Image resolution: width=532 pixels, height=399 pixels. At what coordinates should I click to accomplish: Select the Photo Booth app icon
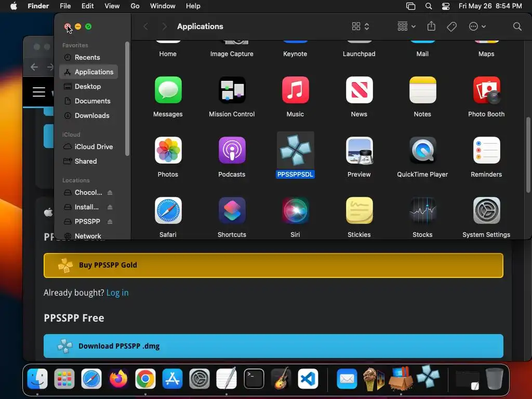click(486, 90)
